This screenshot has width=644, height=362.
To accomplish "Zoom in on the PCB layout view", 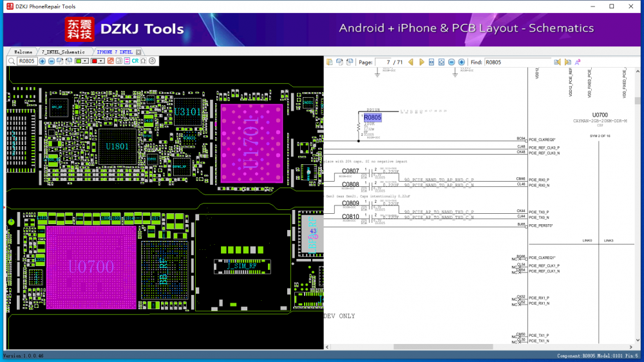I will pyautogui.click(x=42, y=61).
